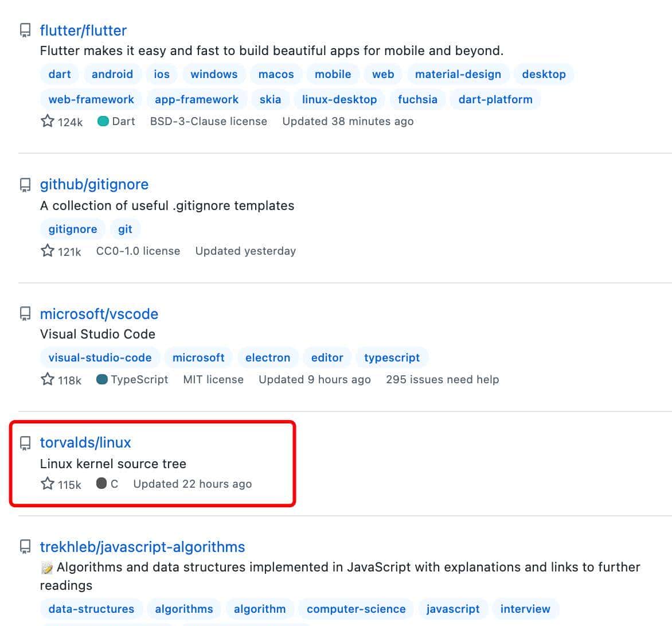Open the flutter/flutter repository

tap(83, 30)
